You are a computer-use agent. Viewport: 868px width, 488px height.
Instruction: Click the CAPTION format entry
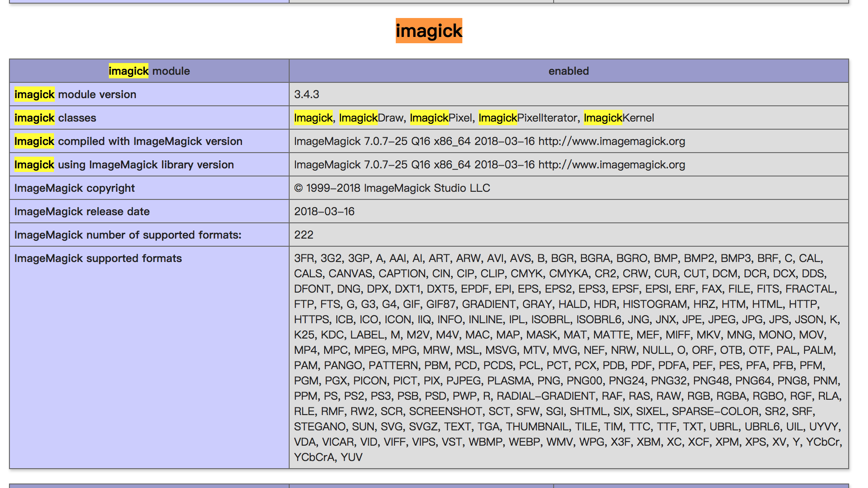(x=402, y=274)
